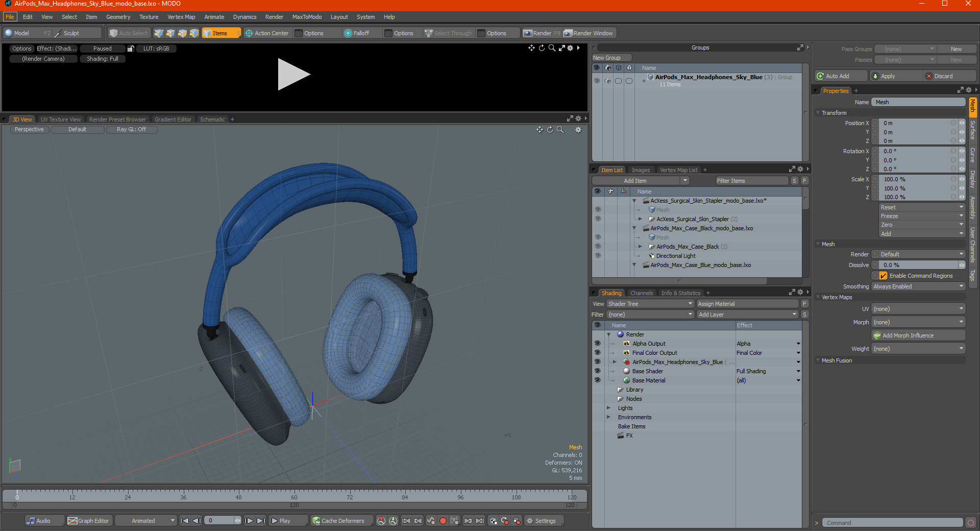Screen dimensions: 980x531
Task: Open the UV vertex map dropdown
Action: click(918, 309)
